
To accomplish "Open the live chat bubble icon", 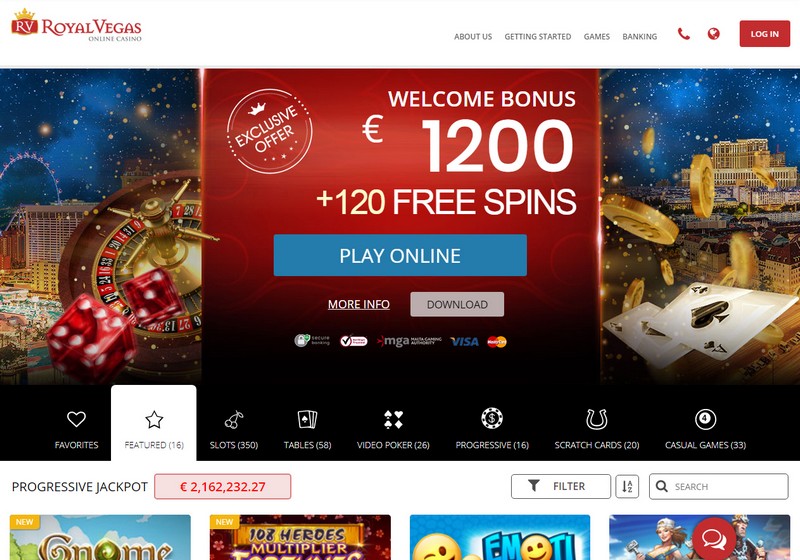I will pyautogui.click(x=714, y=539).
